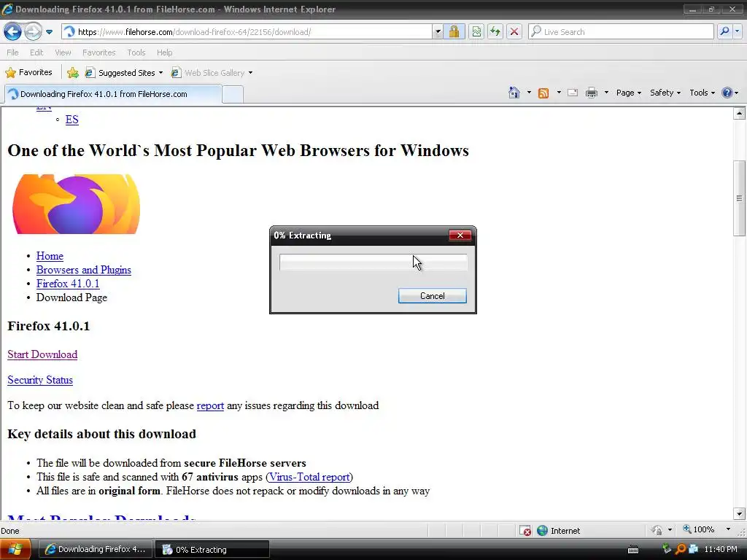
Task: Cancel the extraction dialog
Action: [432, 296]
